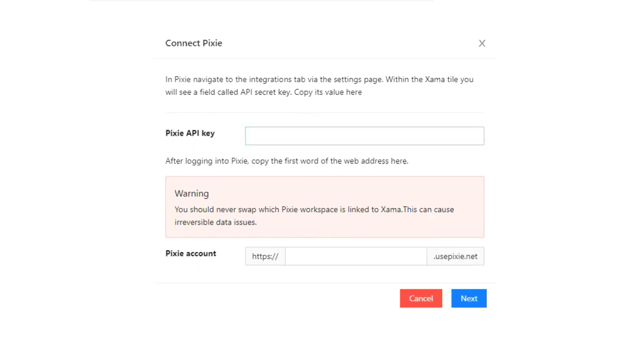Click the Warning heading in red box
This screenshot has width=644, height=342.
tap(191, 193)
